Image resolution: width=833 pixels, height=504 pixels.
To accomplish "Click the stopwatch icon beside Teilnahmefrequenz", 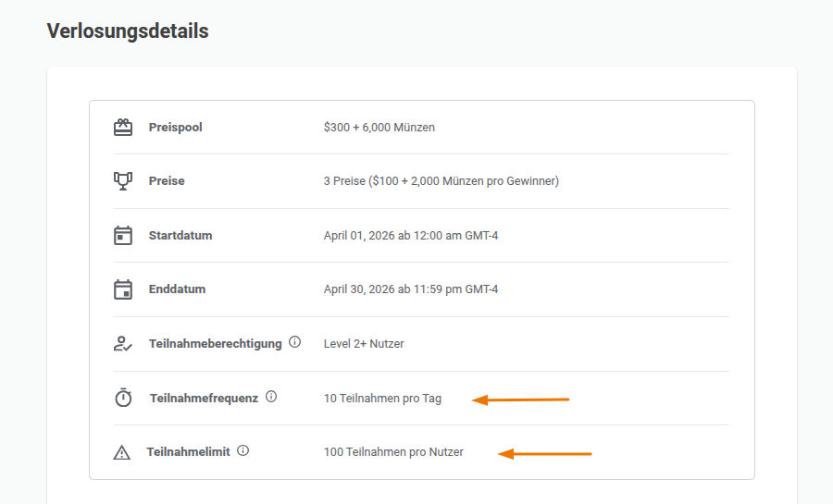I will pos(123,398).
